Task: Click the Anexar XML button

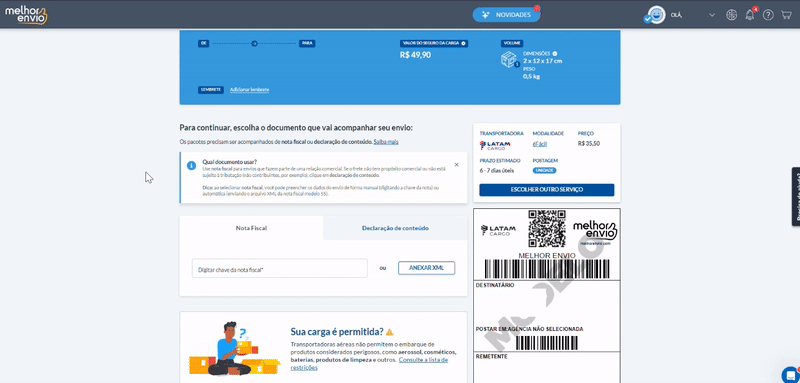Action: (427, 268)
